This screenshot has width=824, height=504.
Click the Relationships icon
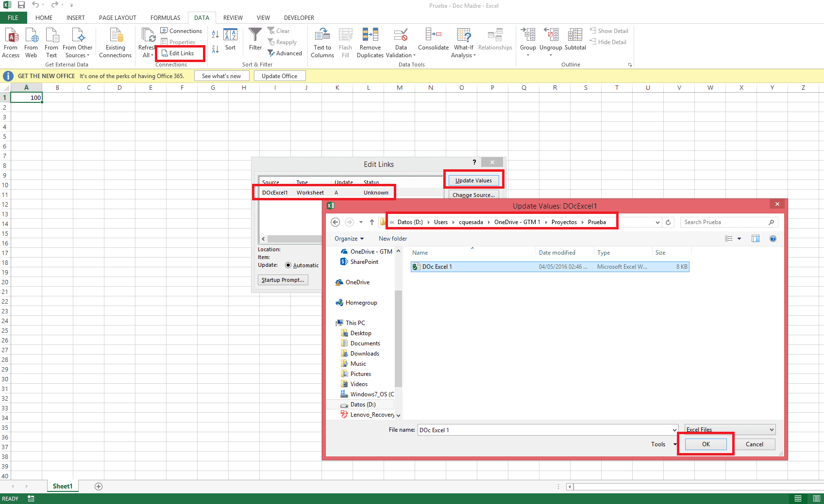coord(495,40)
